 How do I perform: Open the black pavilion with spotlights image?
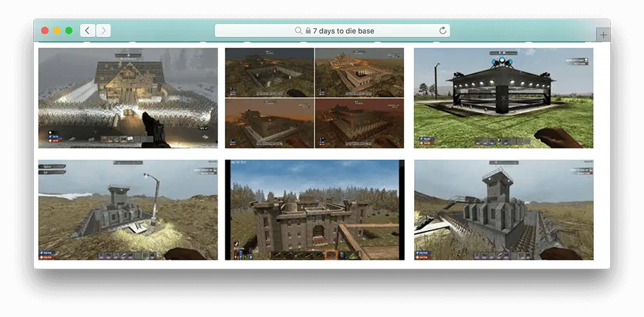(x=504, y=98)
